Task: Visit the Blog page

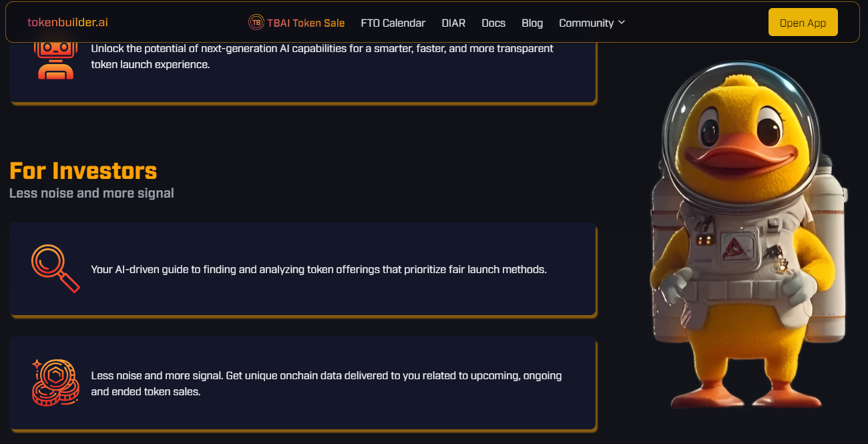Action: (x=532, y=23)
